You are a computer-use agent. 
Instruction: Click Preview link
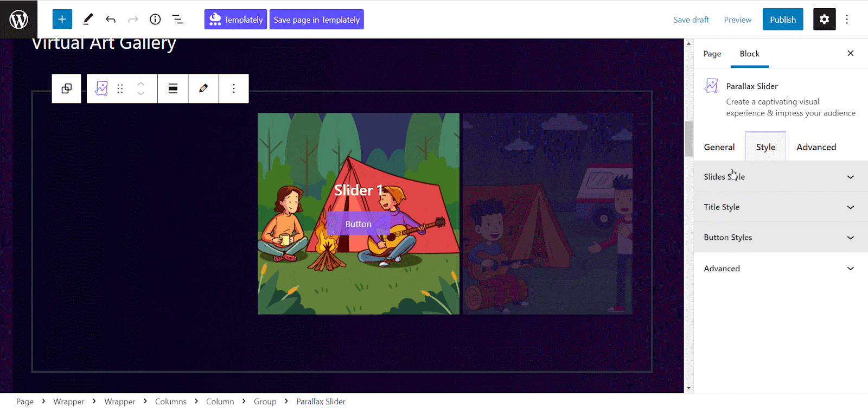(738, 20)
